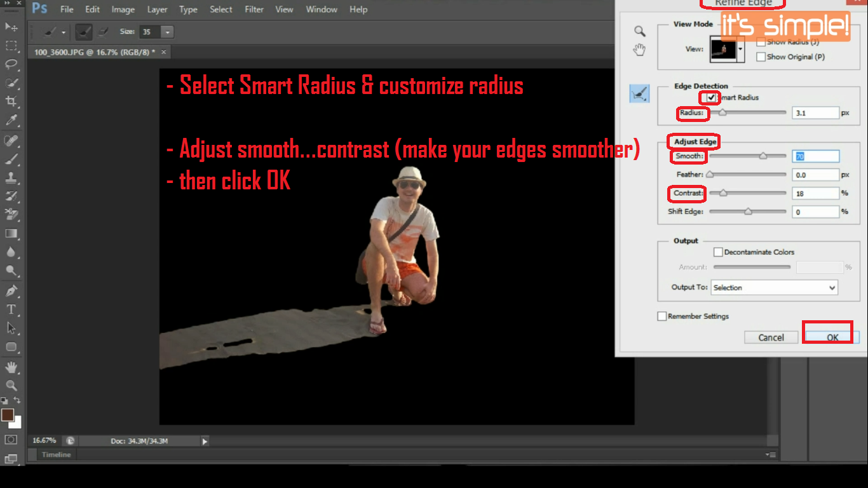Enable Decontaminate Colors checkbox
868x488 pixels.
[718, 252]
